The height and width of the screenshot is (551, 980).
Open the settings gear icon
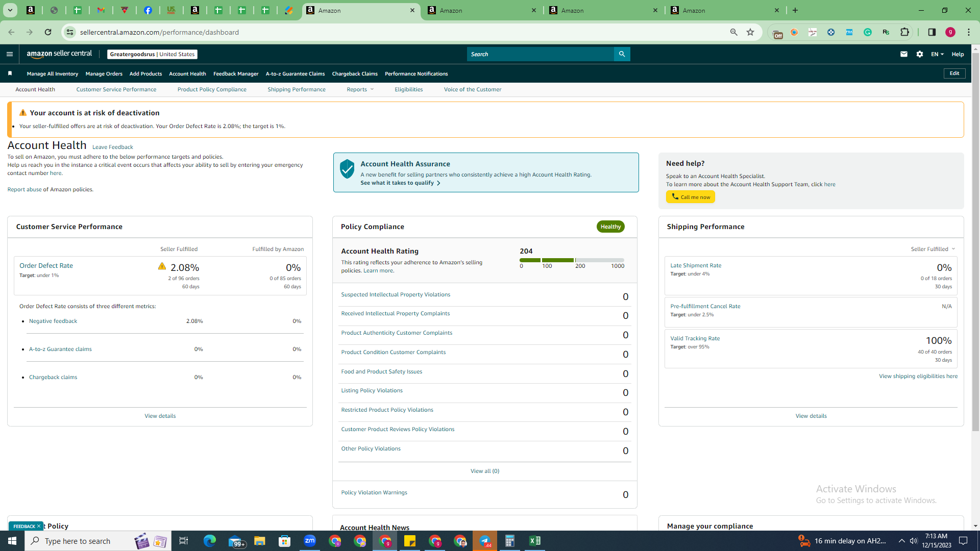pyautogui.click(x=920, y=54)
